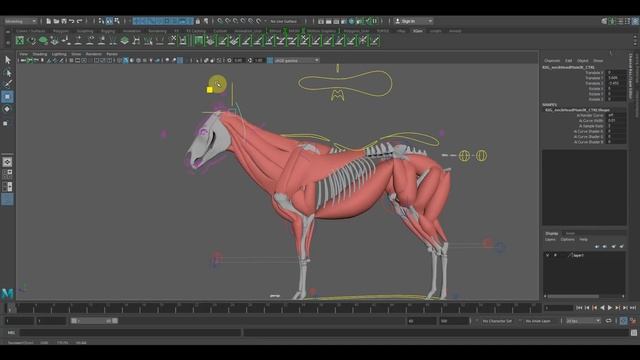
Task: Click the Save Scene icon
Action: click(64, 21)
